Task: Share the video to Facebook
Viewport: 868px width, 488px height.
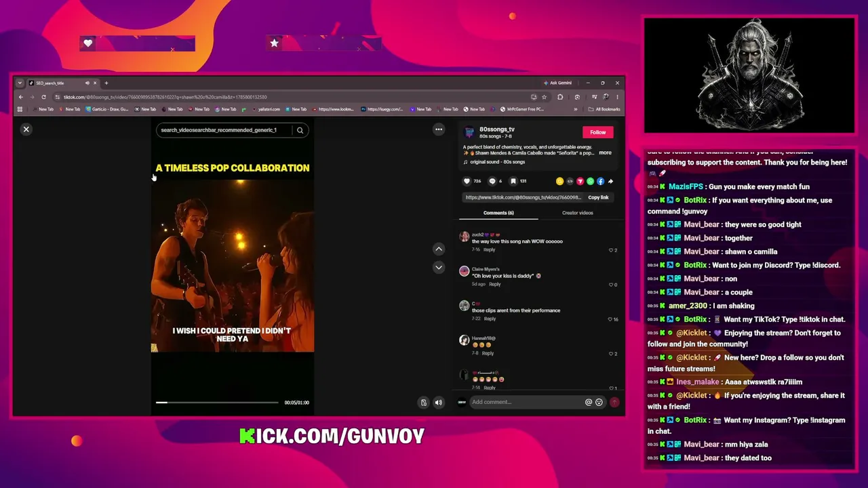Action: (600, 181)
